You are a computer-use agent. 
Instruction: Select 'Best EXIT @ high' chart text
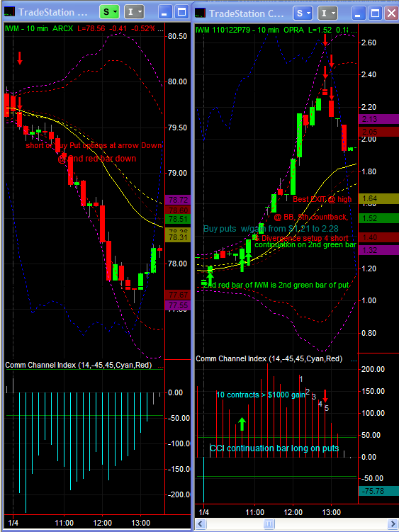[x=322, y=199]
